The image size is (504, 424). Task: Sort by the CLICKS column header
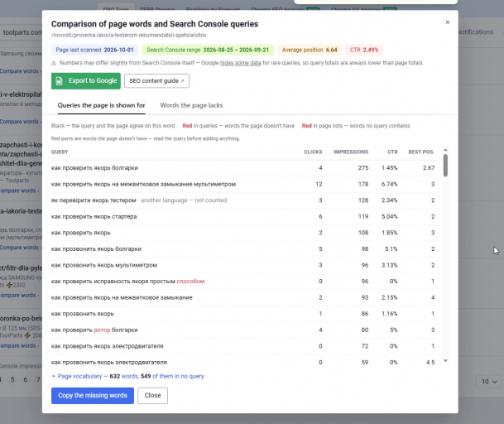(x=313, y=152)
